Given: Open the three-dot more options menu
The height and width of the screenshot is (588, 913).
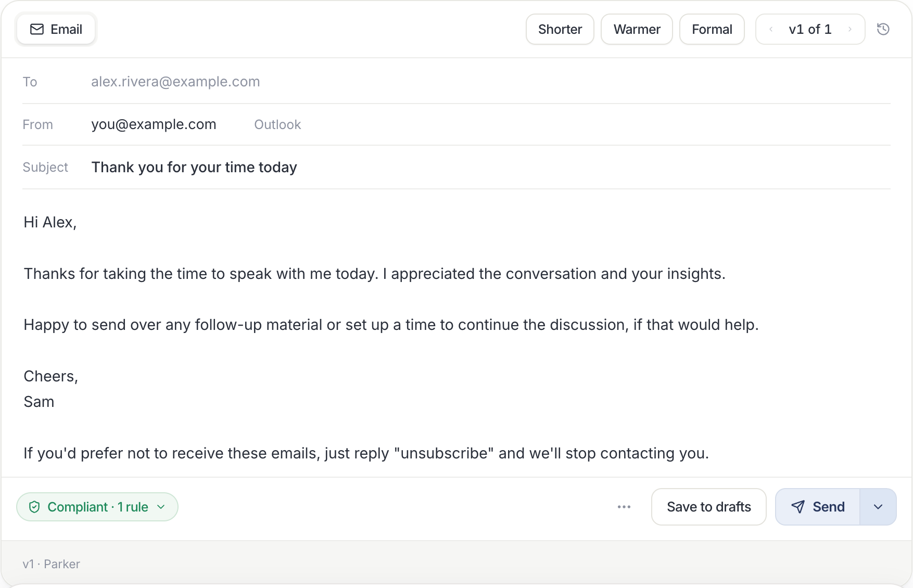Looking at the screenshot, I should pyautogui.click(x=624, y=507).
